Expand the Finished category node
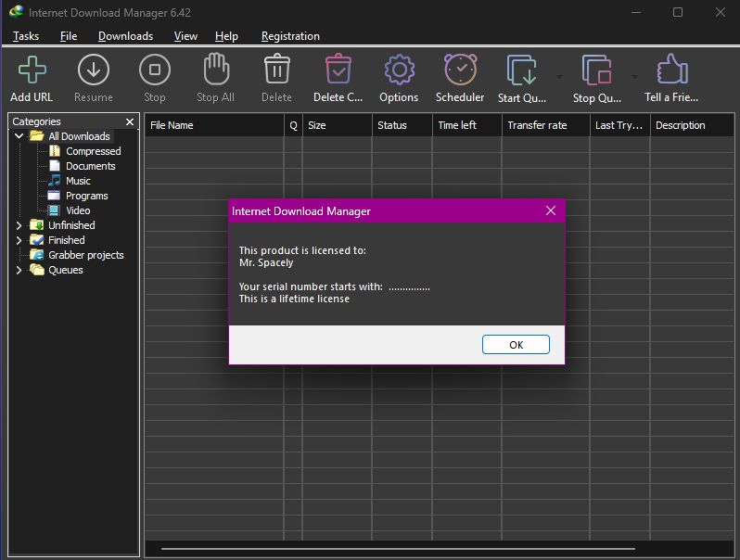The height and width of the screenshot is (560, 740). tap(19, 240)
